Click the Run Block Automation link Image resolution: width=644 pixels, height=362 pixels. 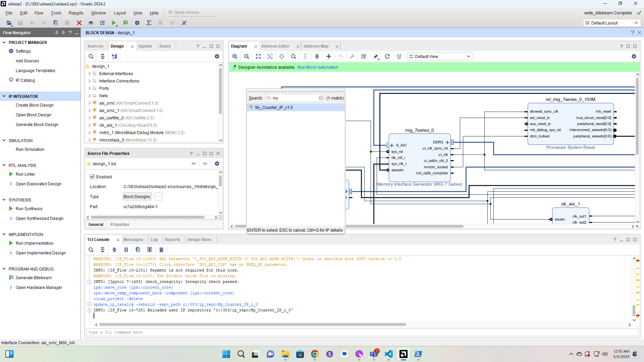[318, 67]
